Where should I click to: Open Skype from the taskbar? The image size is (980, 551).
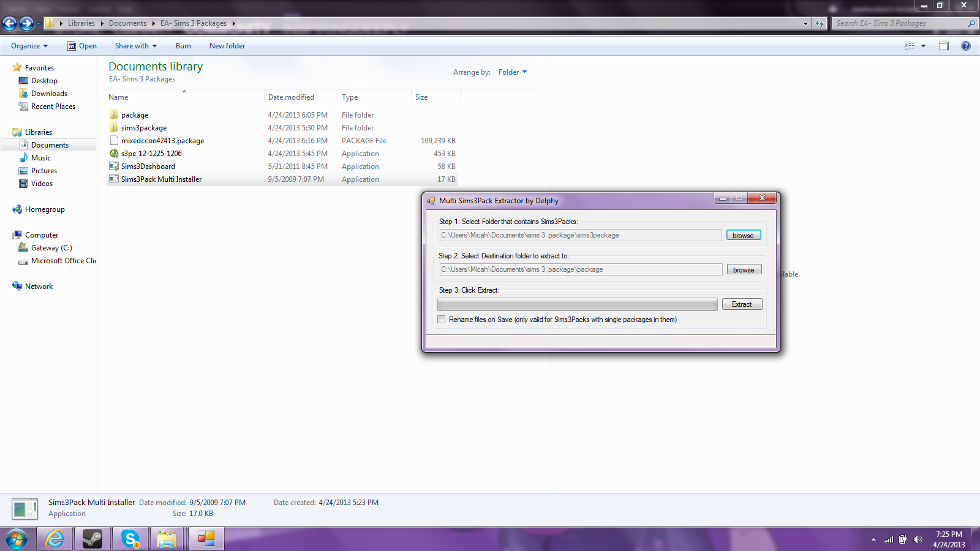click(130, 539)
